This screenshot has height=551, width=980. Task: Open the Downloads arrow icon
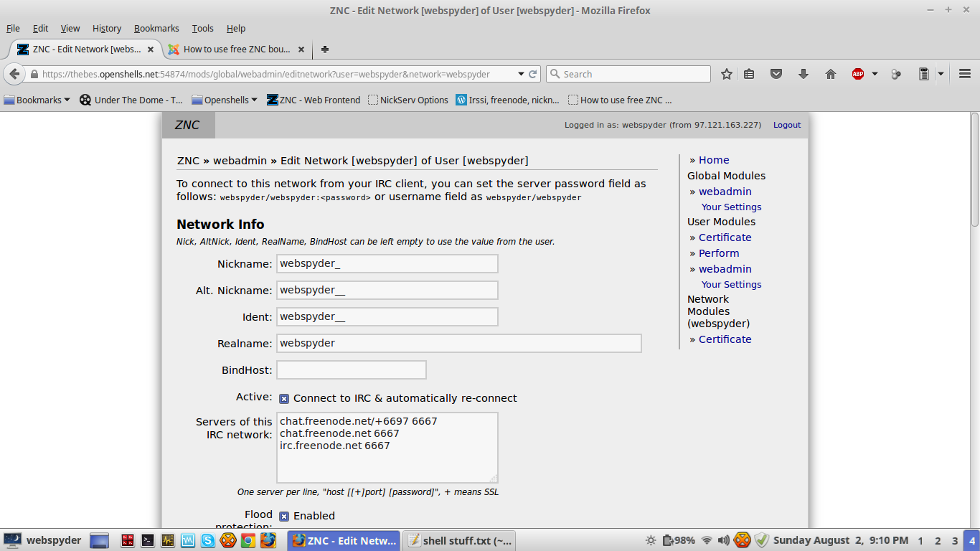[804, 74]
